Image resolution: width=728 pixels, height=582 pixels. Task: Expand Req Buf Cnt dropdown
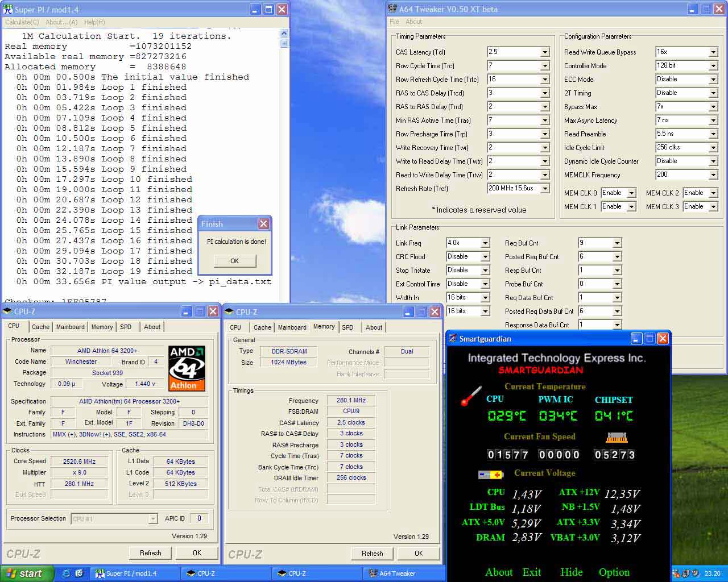[x=617, y=243]
